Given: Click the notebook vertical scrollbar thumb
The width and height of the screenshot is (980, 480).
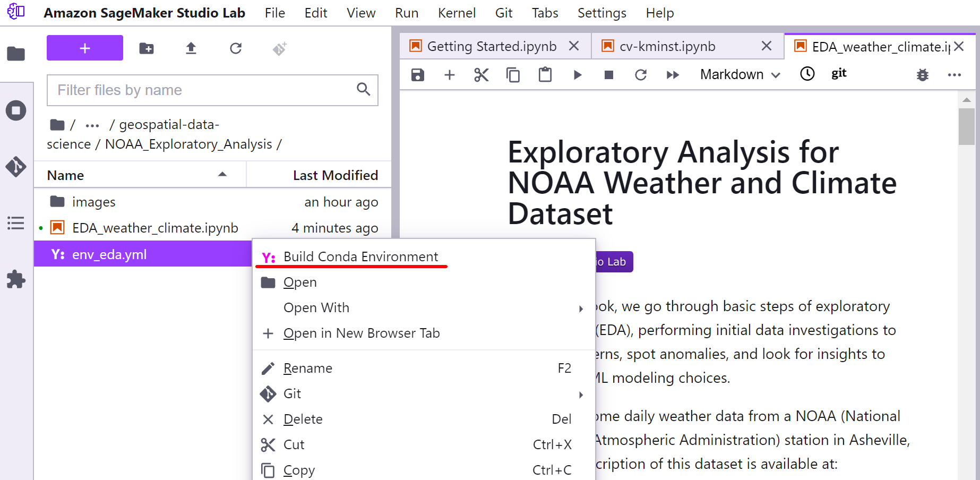Looking at the screenshot, I should pyautogui.click(x=966, y=126).
